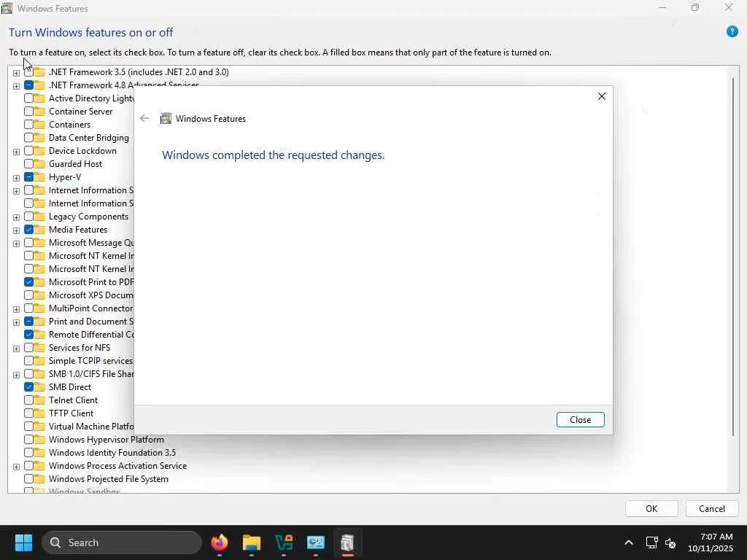Uncheck the Media Features checkbox
Image resolution: width=747 pixels, height=560 pixels.
28,230
